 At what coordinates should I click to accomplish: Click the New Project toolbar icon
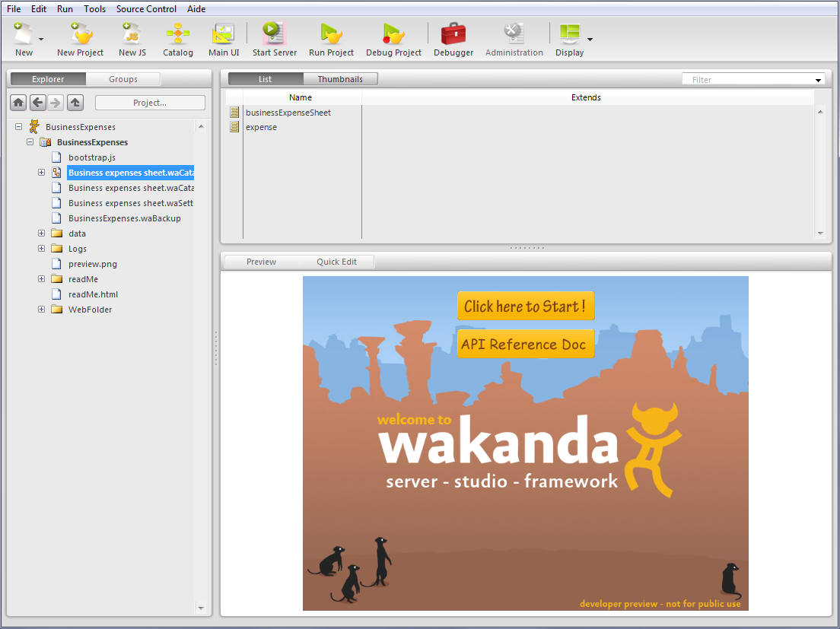(80, 34)
